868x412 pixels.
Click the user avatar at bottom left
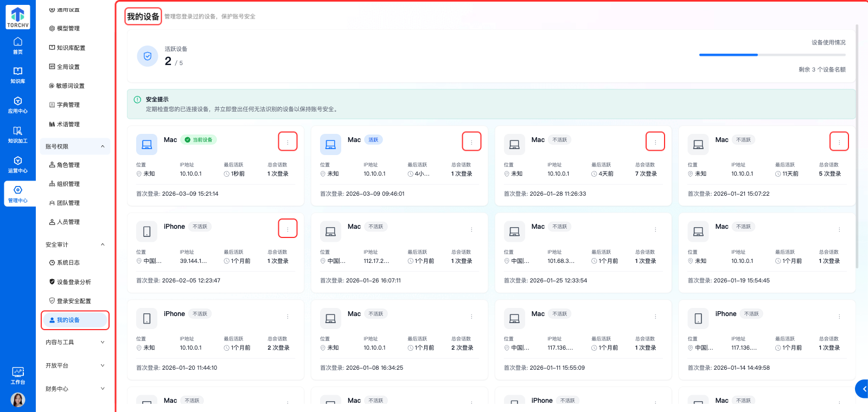tap(18, 400)
